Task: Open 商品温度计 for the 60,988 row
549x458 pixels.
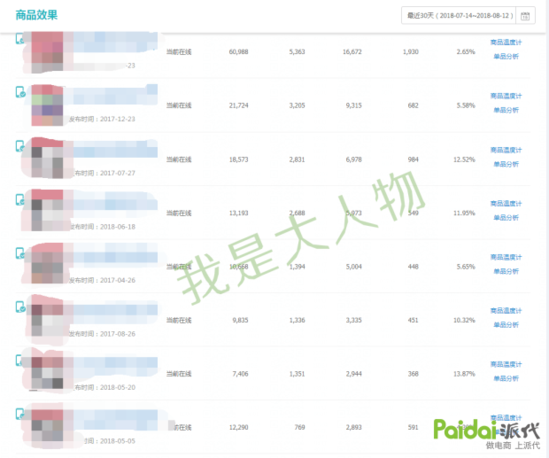Action: coord(506,42)
